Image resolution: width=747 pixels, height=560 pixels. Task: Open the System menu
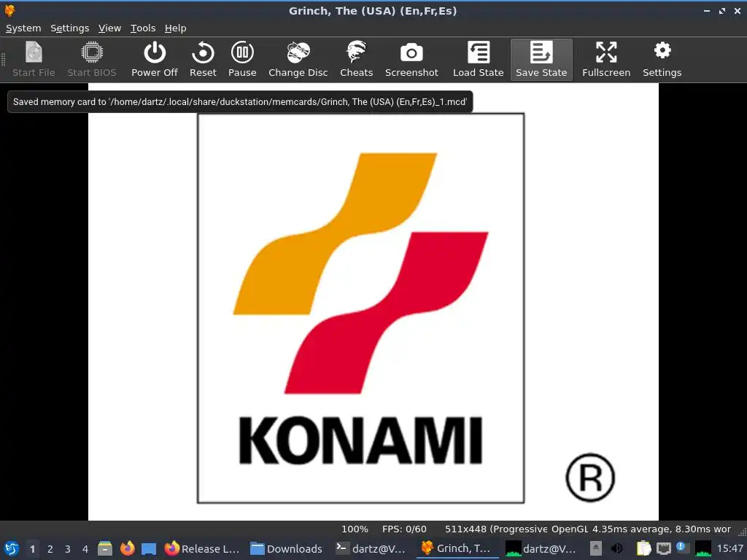click(23, 28)
